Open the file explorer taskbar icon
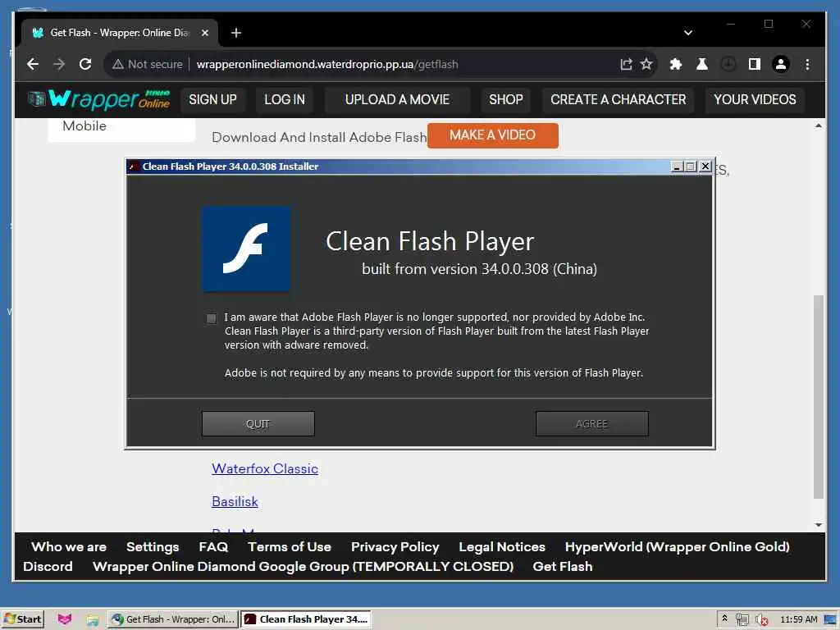Image resolution: width=840 pixels, height=630 pixels. 92,619
